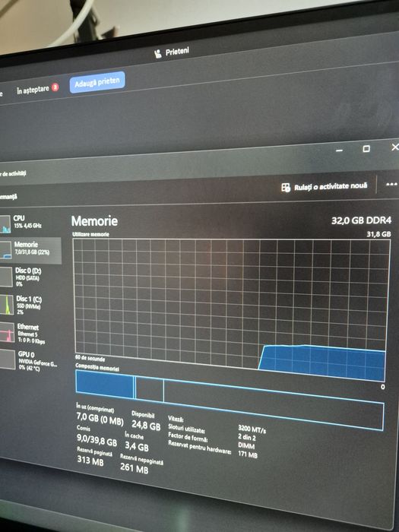Click the Prieteni icon in Discord header
Screen dimensions: 399x532
158,53
